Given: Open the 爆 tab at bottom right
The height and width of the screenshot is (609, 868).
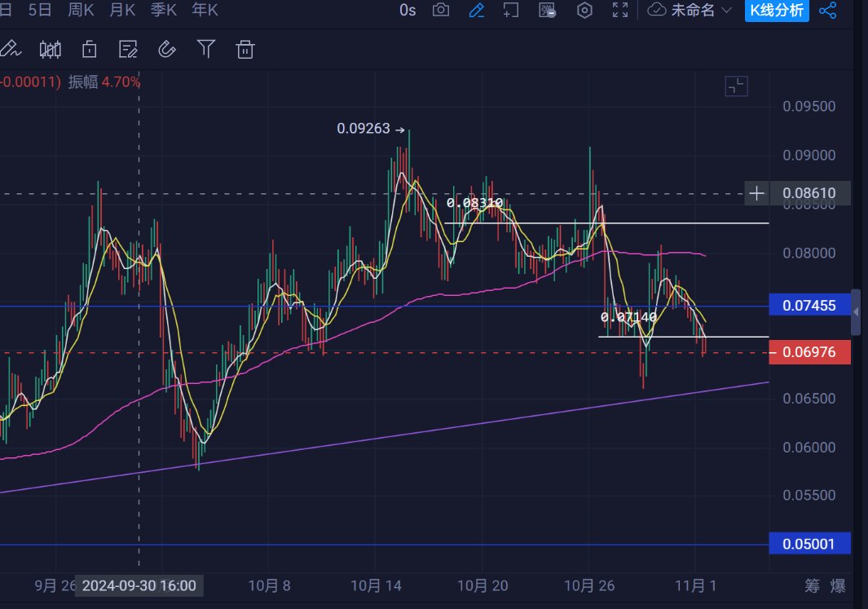Looking at the screenshot, I should pos(838,585).
